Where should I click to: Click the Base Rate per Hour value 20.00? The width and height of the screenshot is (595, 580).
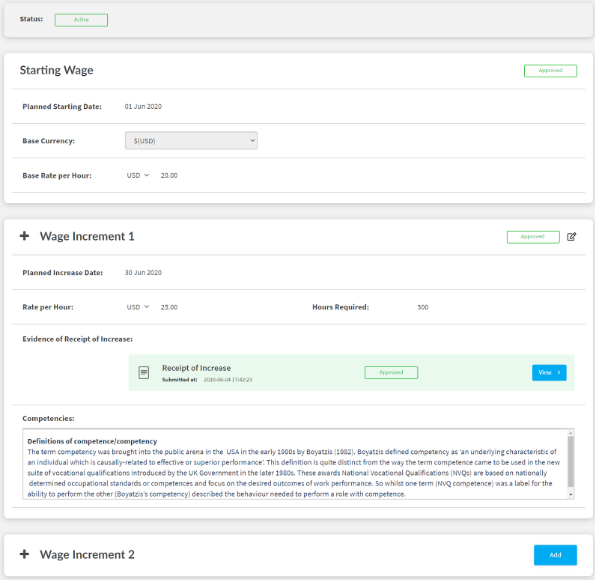(169, 175)
